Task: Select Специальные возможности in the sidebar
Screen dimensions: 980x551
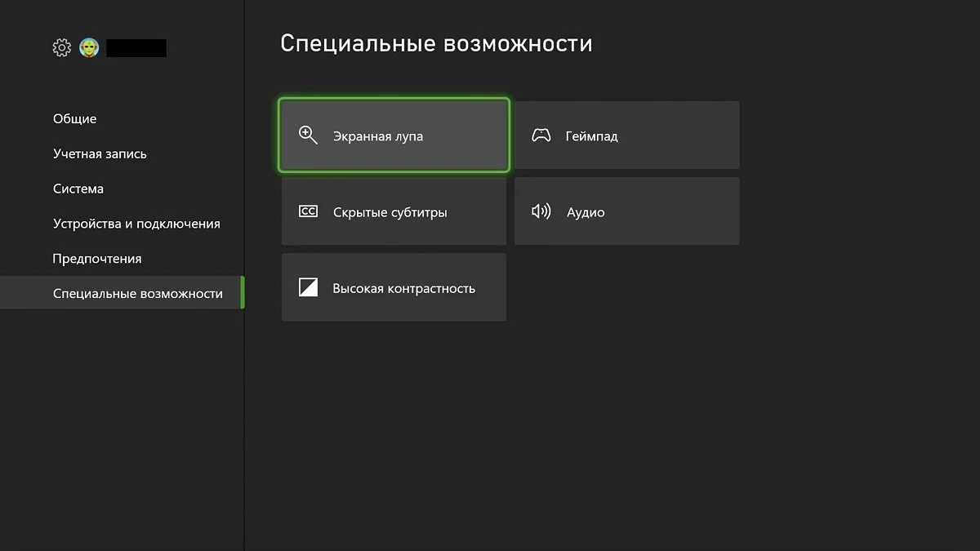Action: click(137, 294)
